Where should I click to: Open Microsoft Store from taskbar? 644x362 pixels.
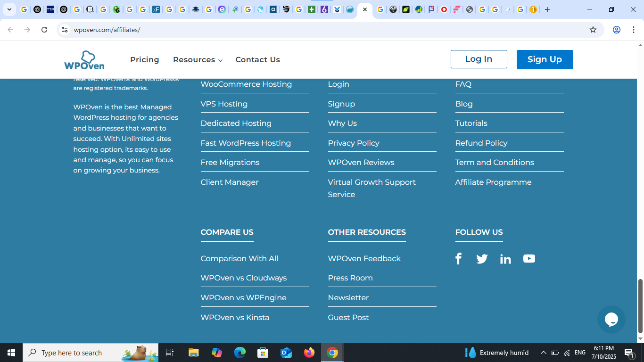click(x=263, y=353)
